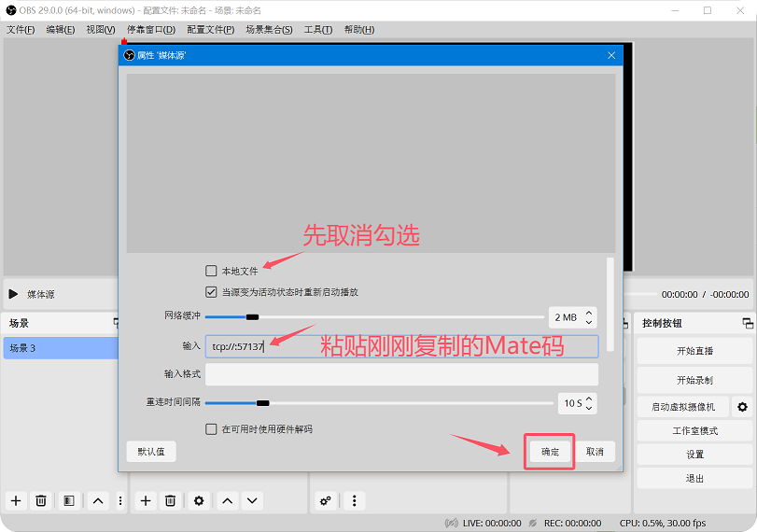Move source up with arrow icon
This screenshot has height=532, width=757.
coord(228,500)
